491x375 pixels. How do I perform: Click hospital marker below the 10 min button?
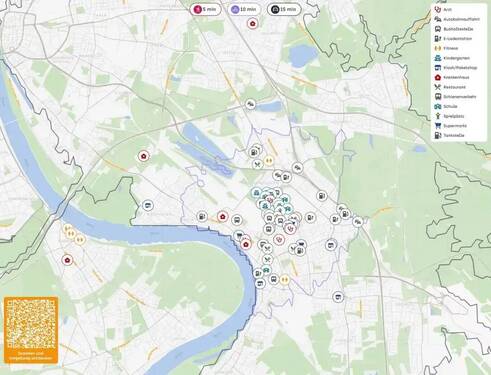point(252,24)
